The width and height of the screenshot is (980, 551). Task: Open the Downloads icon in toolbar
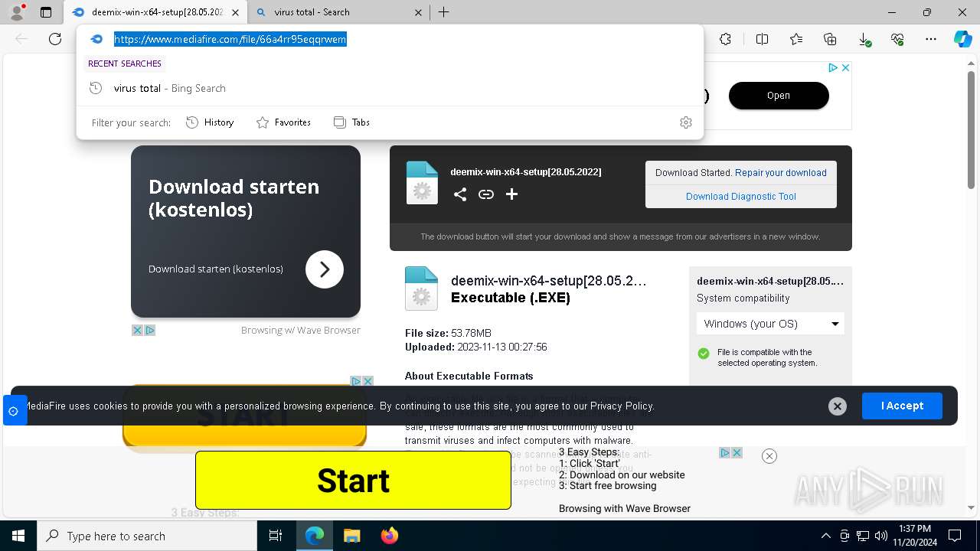[x=864, y=39]
